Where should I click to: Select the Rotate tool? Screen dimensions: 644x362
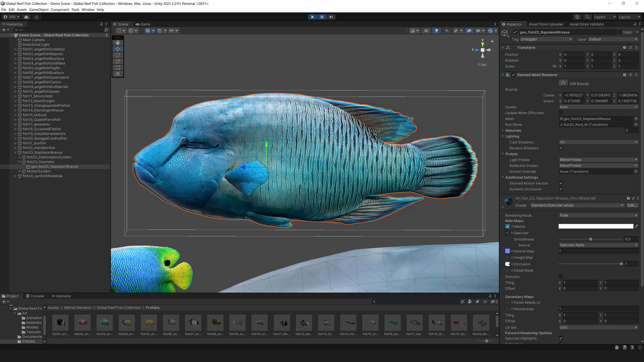click(x=118, y=55)
